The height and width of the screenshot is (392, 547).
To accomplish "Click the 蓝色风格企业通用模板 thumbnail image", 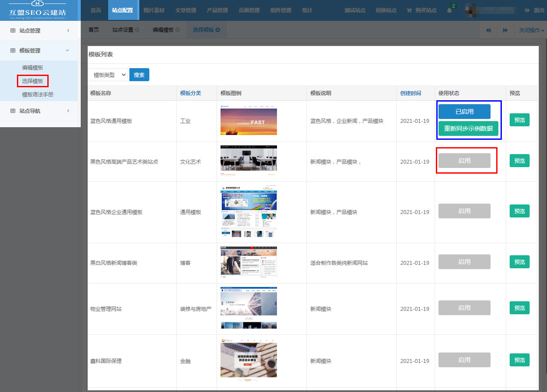I will pos(248,212).
